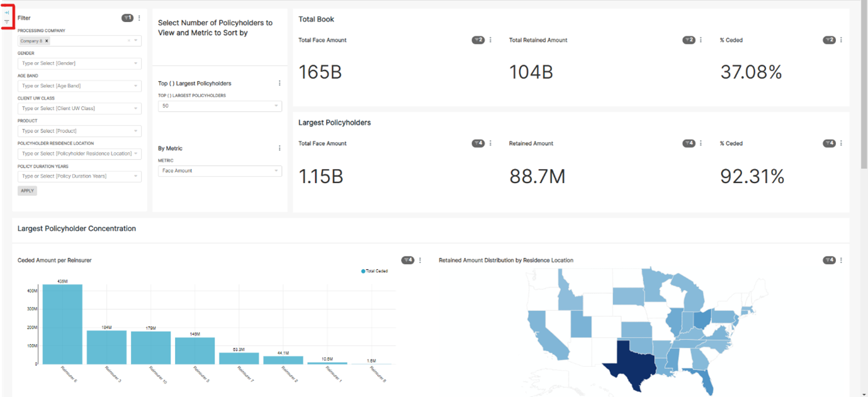
Task: Click the filter badge on Largest Policyholders % Ceded
Action: pos(829,143)
